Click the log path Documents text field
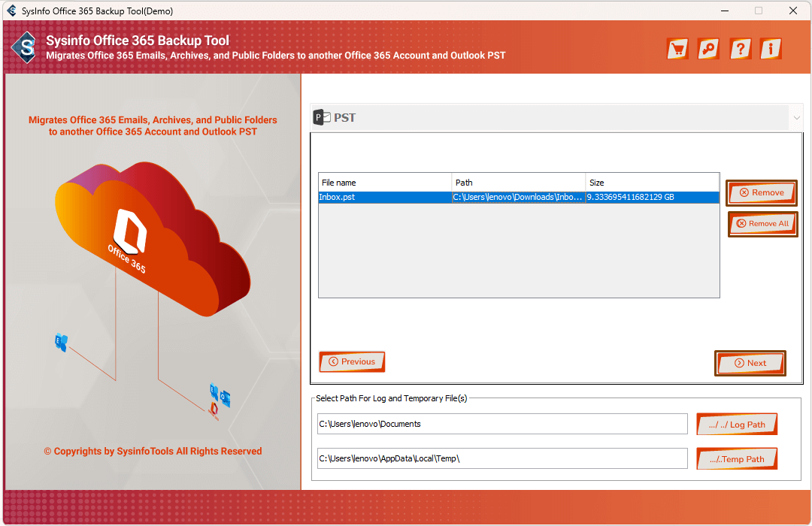This screenshot has width=812, height=526. [501, 424]
